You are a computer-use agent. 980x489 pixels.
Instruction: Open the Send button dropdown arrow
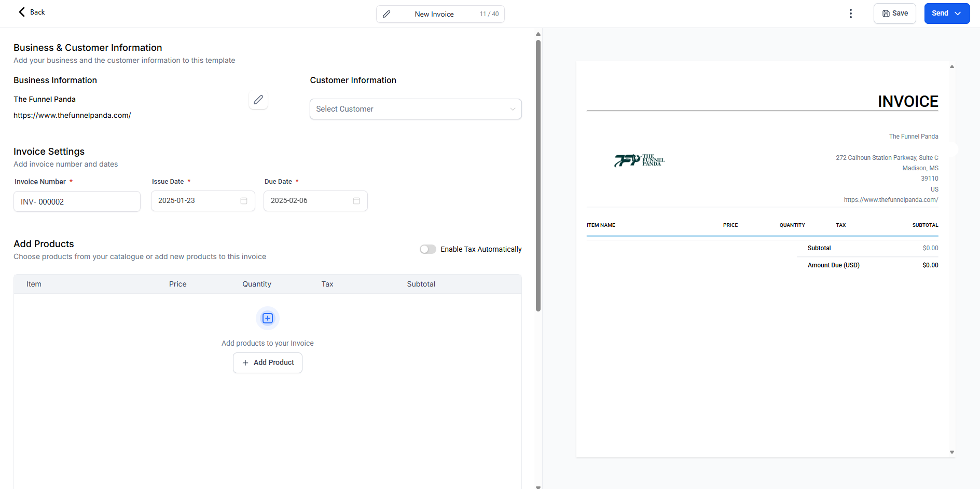coord(958,13)
